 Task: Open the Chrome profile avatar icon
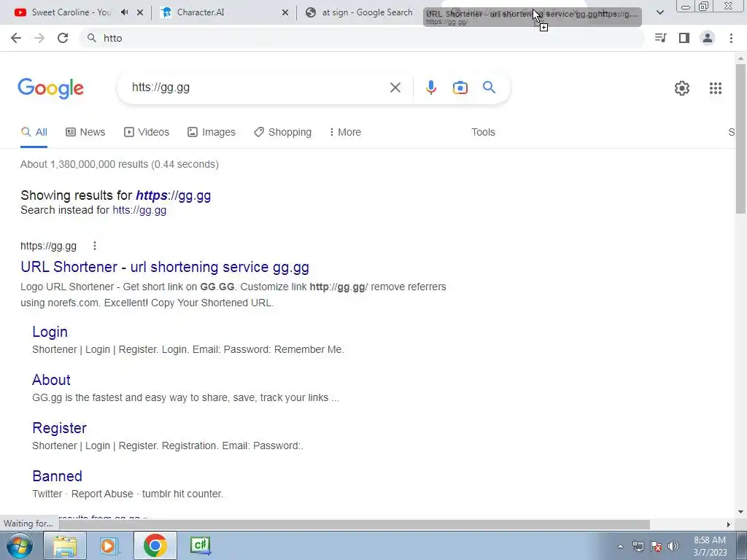click(x=708, y=38)
